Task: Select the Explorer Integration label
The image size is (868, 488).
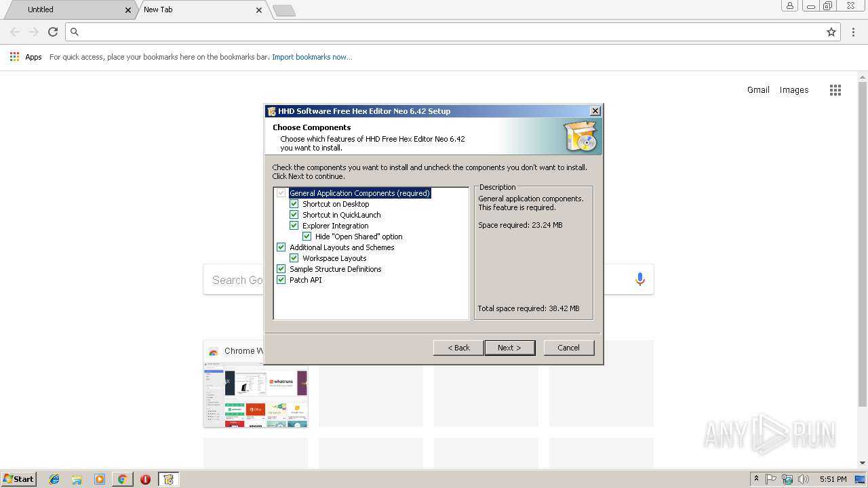Action: pos(336,226)
